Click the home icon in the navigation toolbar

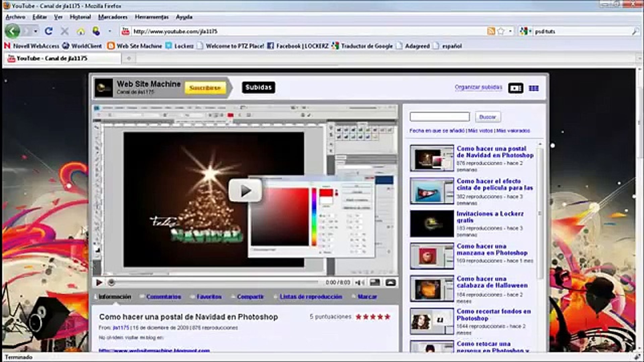(x=81, y=32)
